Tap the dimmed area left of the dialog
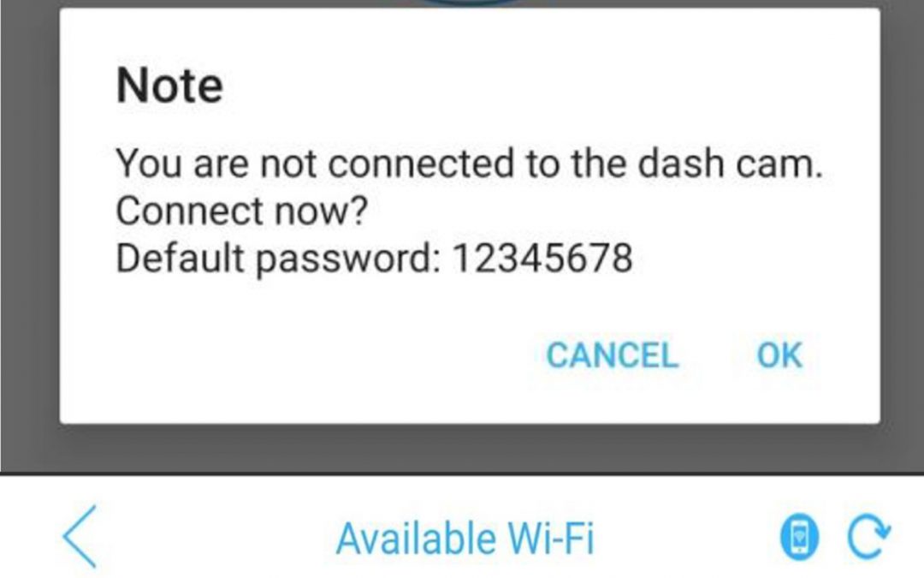The image size is (924, 578). [x=29, y=236]
